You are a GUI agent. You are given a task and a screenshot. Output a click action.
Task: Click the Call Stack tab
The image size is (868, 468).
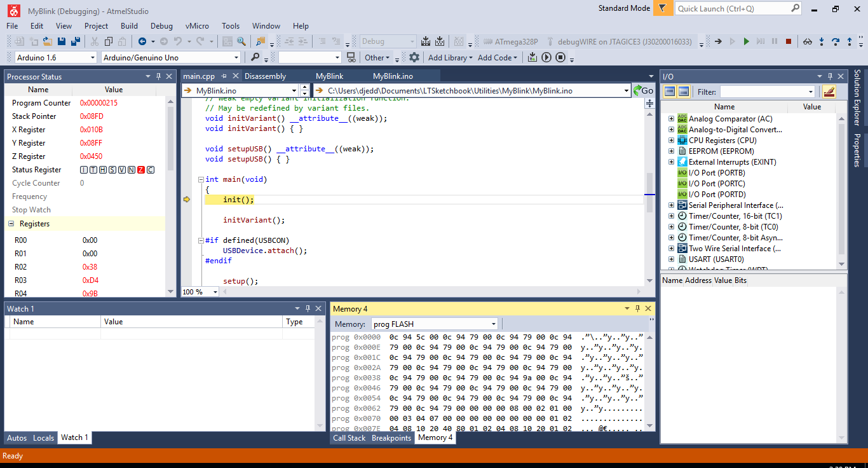(x=349, y=437)
